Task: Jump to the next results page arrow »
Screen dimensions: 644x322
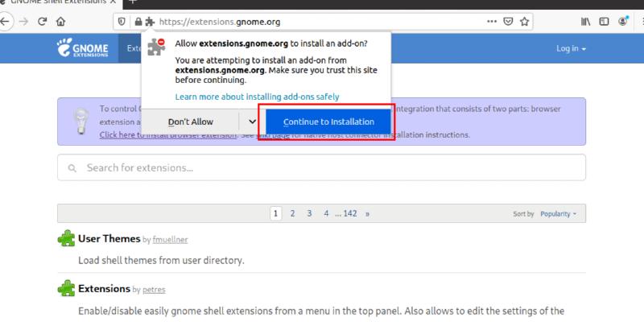Action: pyautogui.click(x=368, y=214)
